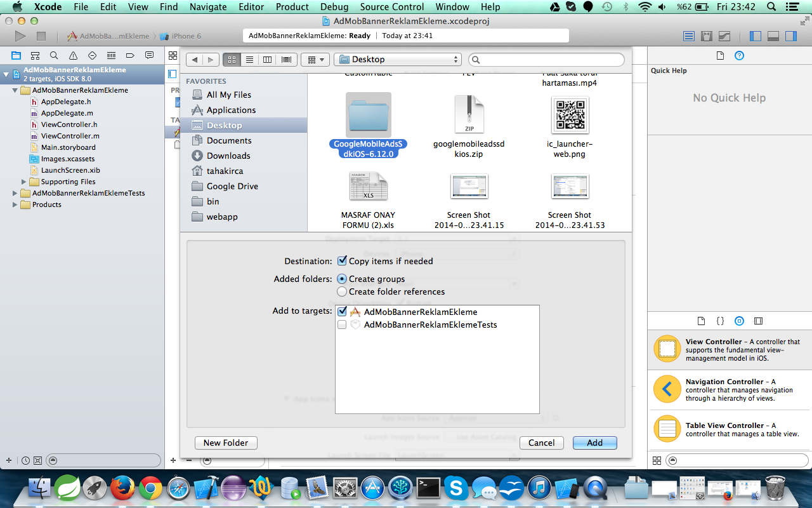Click the Add button

click(594, 443)
